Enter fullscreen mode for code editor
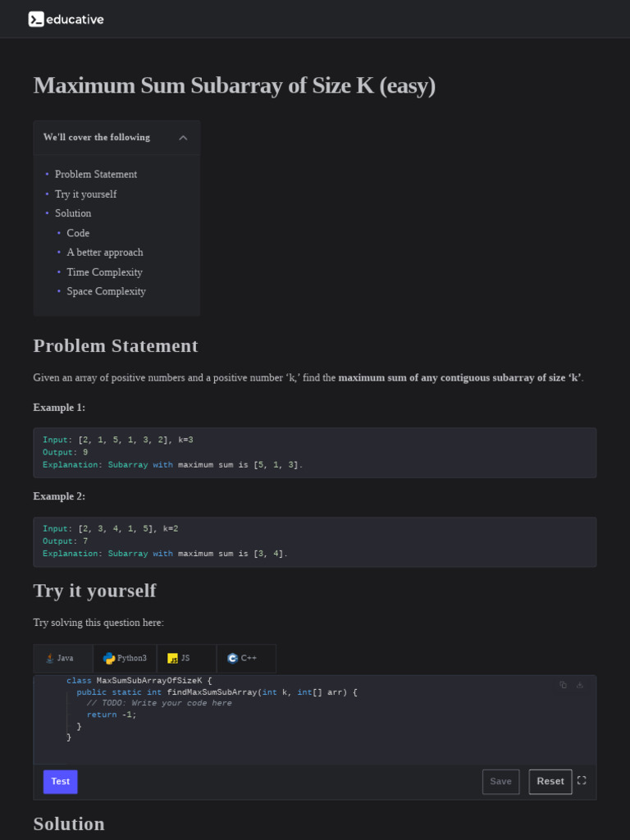630x840 pixels. [x=582, y=781]
